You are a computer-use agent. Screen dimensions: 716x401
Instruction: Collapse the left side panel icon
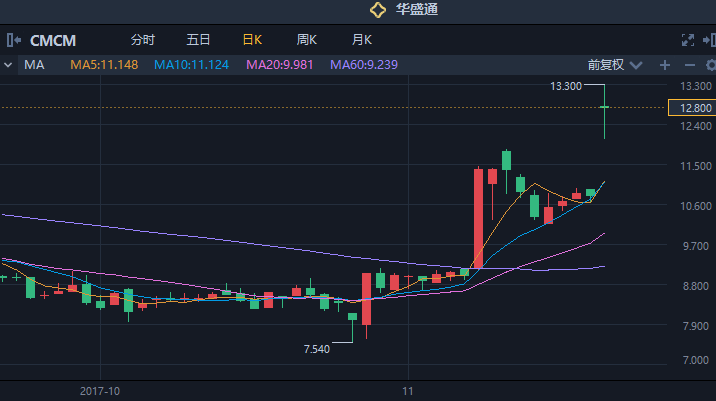[13, 40]
